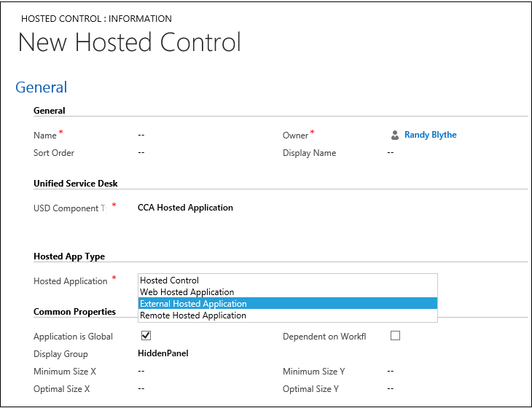Click the Hosted Application field label
532x408 pixels.
[x=70, y=281]
